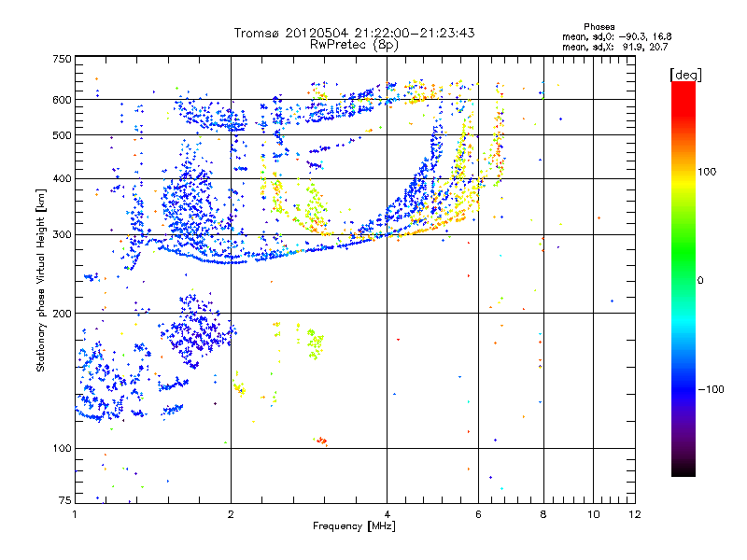
Task: Click the colorbar tick label '-100'
Action: point(712,389)
